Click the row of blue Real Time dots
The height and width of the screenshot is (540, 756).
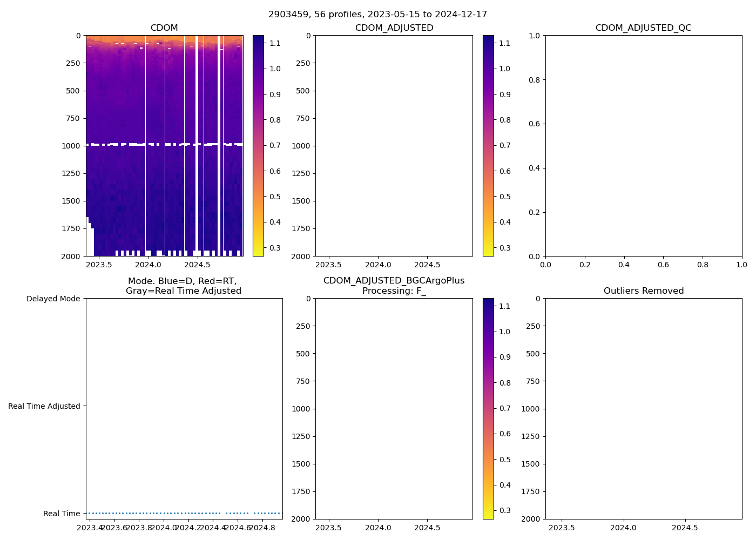pos(162,513)
